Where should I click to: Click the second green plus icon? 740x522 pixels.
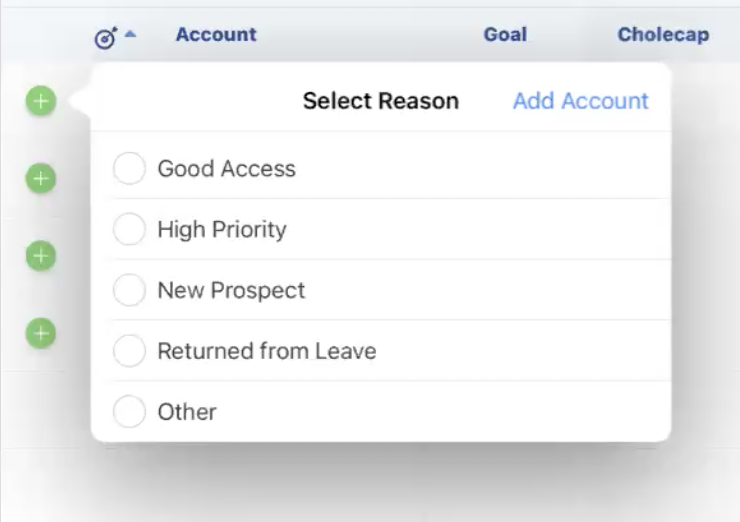coord(40,178)
